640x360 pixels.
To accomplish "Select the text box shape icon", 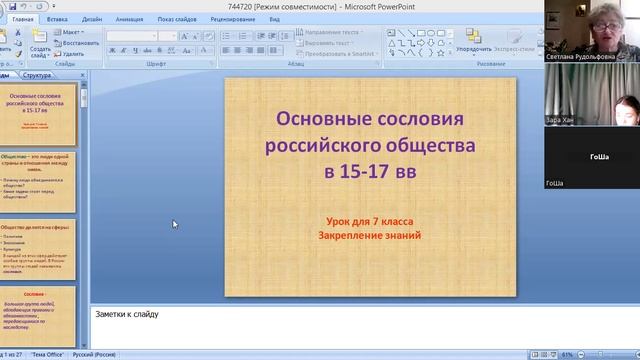I will pyautogui.click(x=391, y=33).
